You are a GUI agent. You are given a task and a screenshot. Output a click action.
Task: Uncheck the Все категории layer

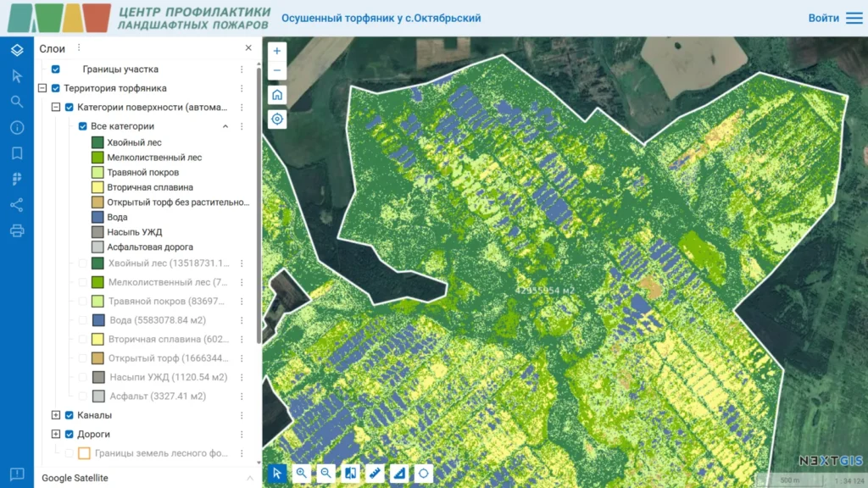pos(82,126)
